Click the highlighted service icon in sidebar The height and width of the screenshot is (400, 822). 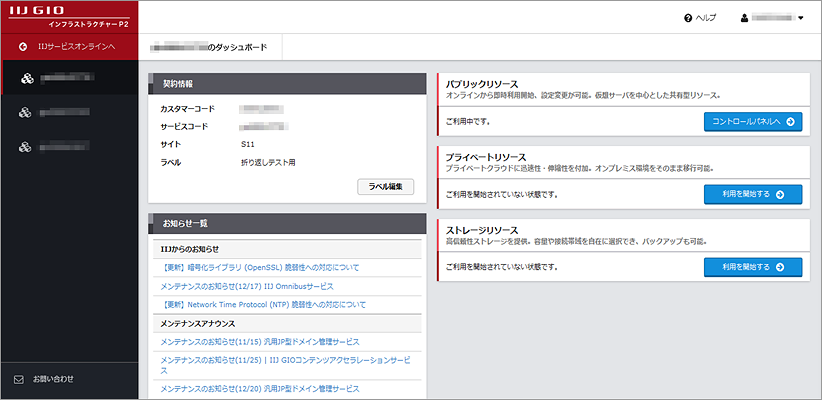point(27,78)
